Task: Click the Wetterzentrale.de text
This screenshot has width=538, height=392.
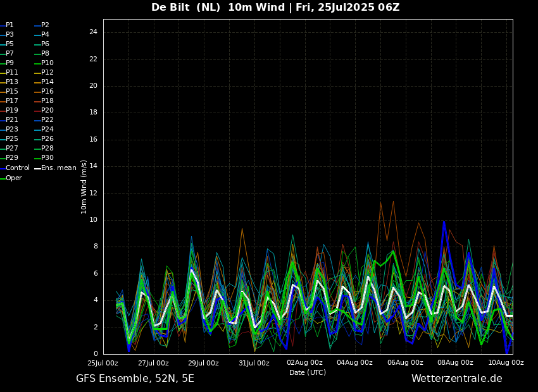Action: [x=456, y=379]
